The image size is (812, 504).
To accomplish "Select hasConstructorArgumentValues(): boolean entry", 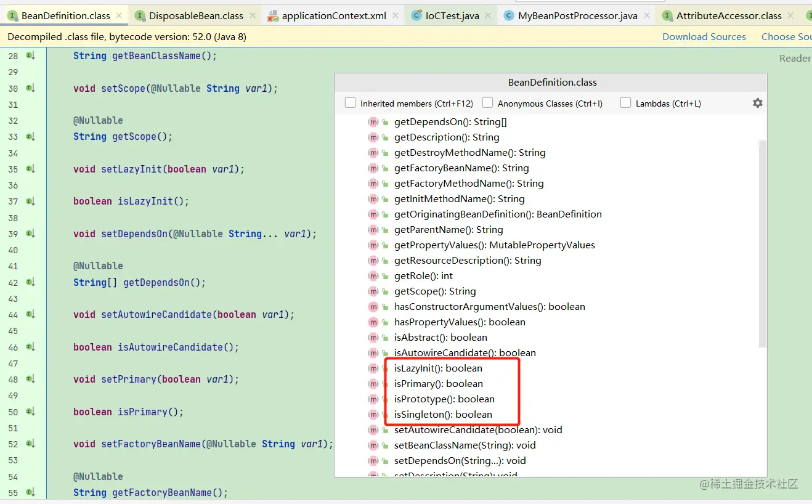I will tap(490, 307).
